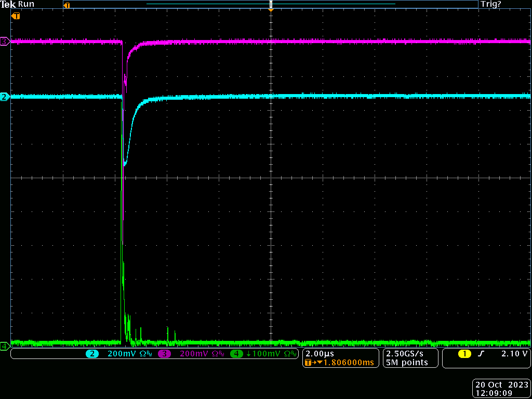Select the cyan channel 2 ground marker
Screen dimensions: 532x399
pos(5,97)
